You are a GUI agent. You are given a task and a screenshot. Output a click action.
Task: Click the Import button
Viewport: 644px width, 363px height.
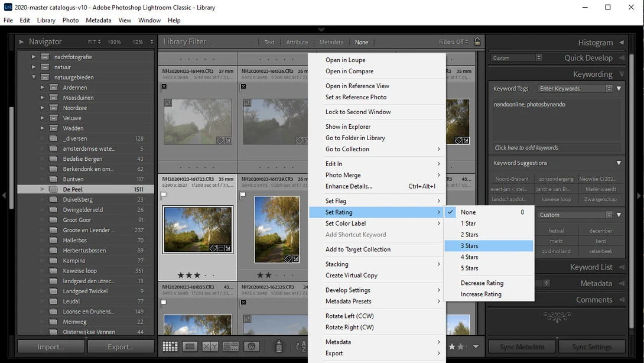click(x=51, y=346)
